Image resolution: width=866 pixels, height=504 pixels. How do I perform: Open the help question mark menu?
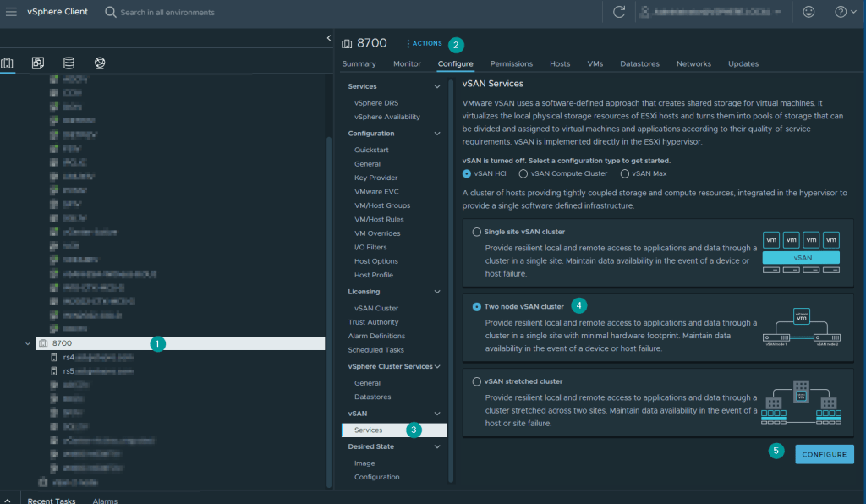[x=840, y=12]
